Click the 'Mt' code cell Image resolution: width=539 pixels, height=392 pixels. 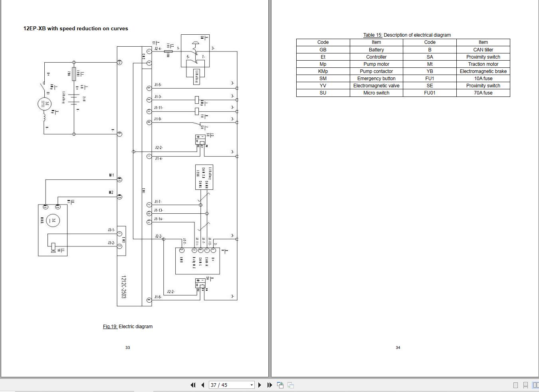430,64
